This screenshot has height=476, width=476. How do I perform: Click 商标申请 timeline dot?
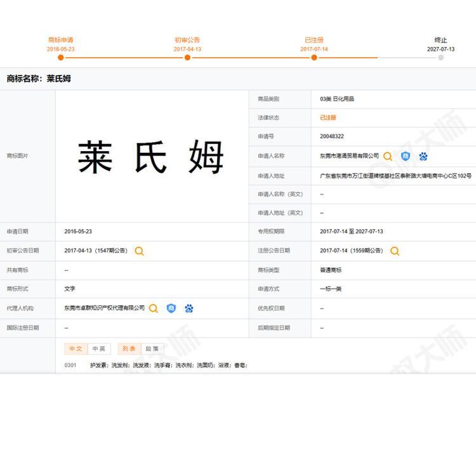(x=61, y=58)
